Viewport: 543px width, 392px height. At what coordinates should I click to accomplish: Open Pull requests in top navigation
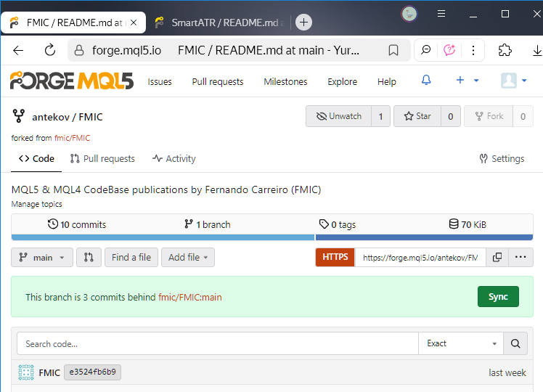[x=218, y=82]
